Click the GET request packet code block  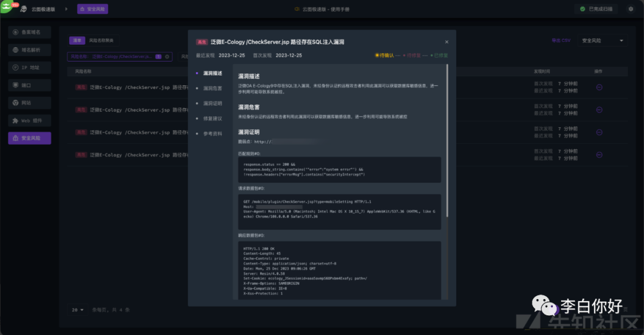click(339, 212)
